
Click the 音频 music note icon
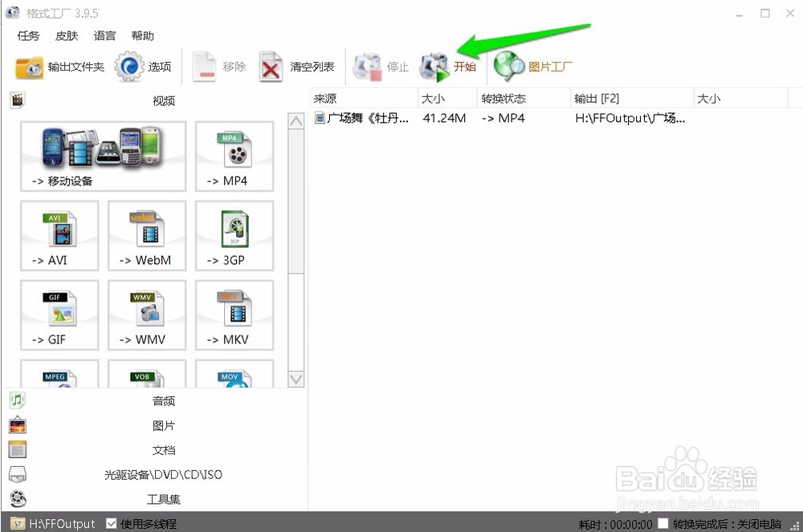tap(18, 400)
